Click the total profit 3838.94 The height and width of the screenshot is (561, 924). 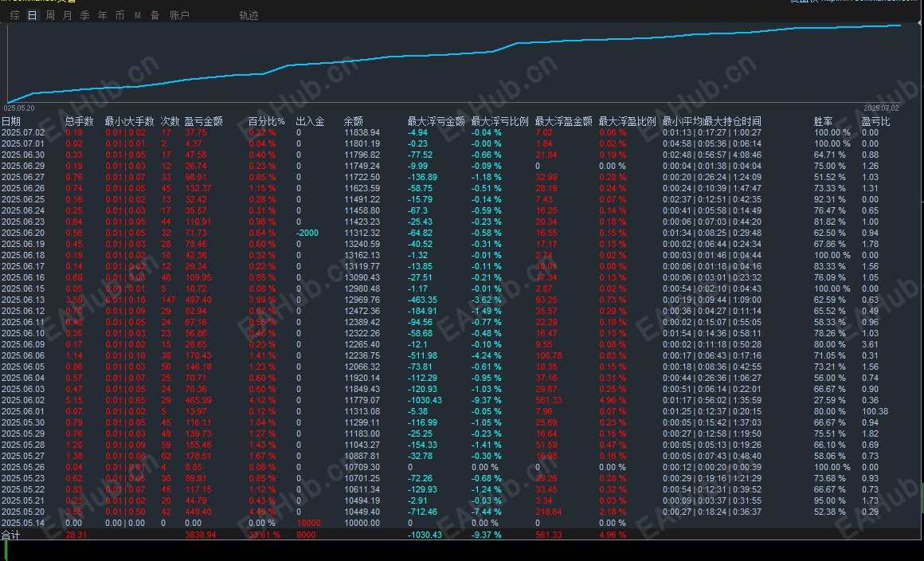[201, 535]
